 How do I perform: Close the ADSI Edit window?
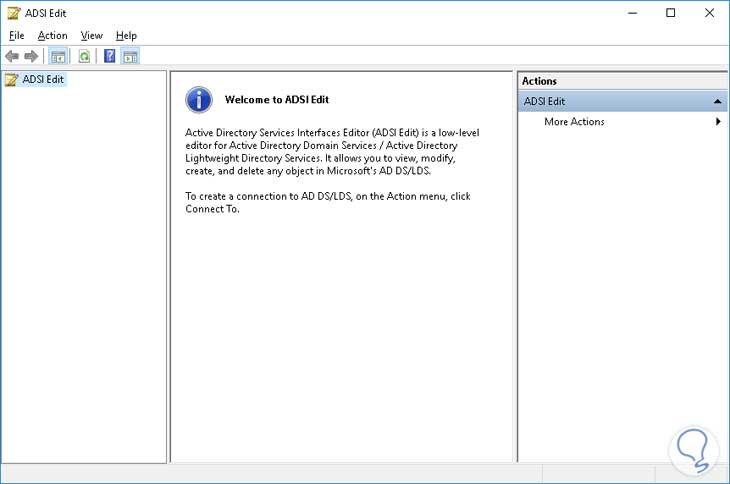pyautogui.click(x=709, y=13)
